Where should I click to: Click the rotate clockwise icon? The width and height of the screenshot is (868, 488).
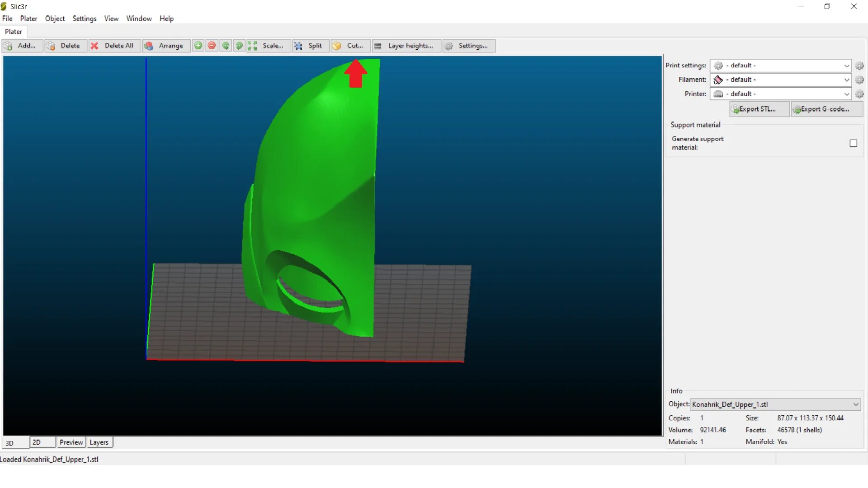point(239,46)
